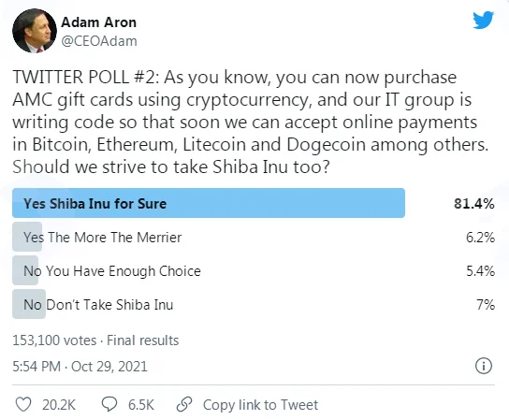Click the Twitter bird logo
Viewport: 509px width, 420px height.
click(483, 20)
